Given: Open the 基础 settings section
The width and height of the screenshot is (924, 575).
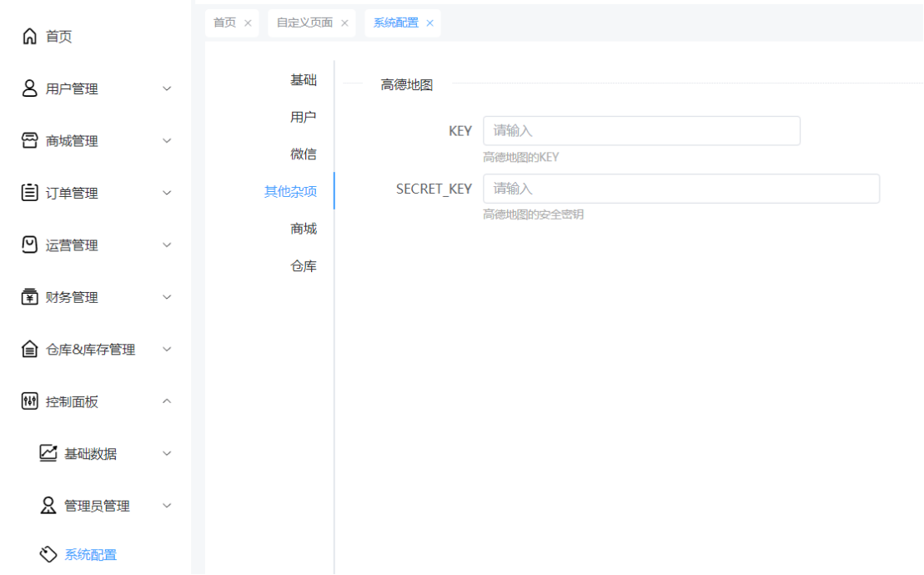Looking at the screenshot, I should 304,79.
